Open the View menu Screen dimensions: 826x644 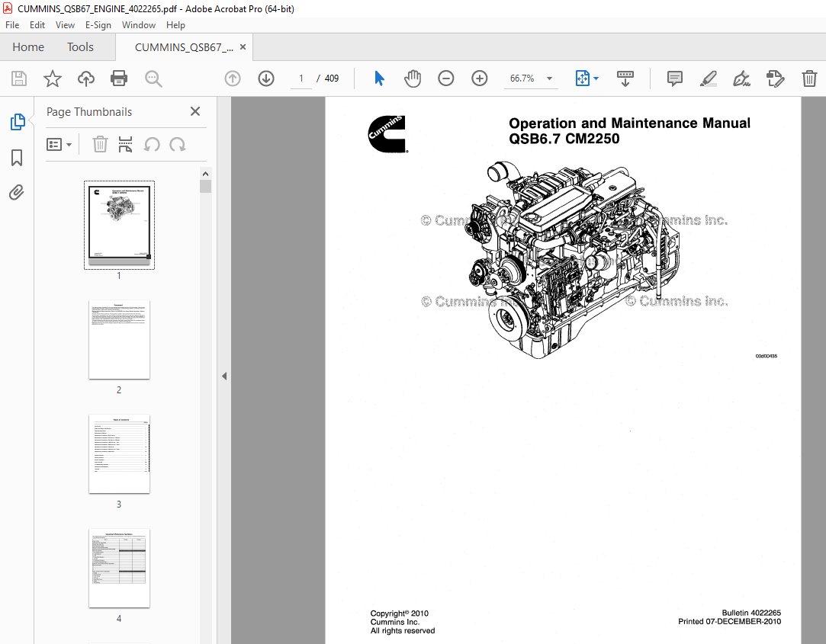click(x=65, y=24)
